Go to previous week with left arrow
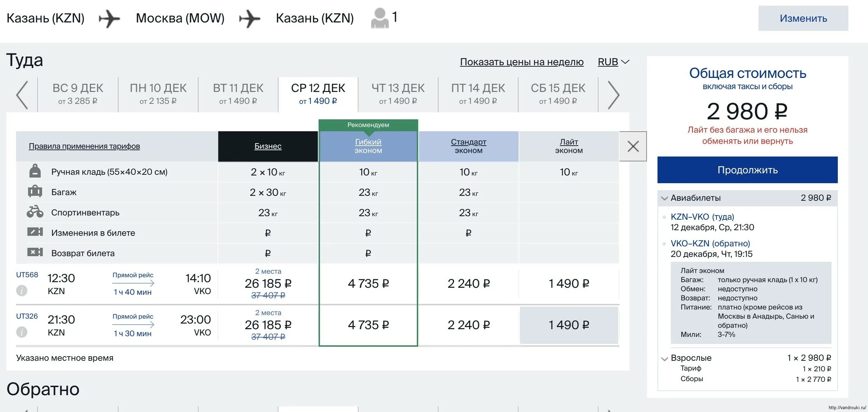The height and width of the screenshot is (412, 868). pos(22,95)
